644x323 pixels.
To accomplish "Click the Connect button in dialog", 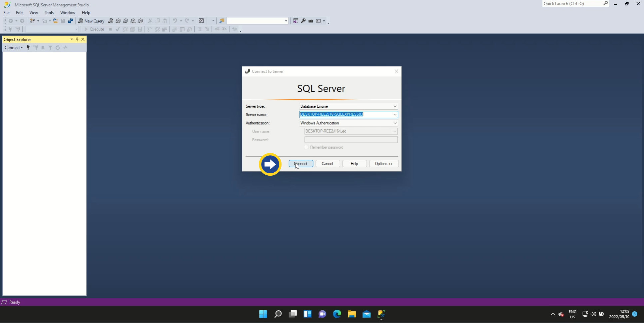I will click(x=301, y=164).
